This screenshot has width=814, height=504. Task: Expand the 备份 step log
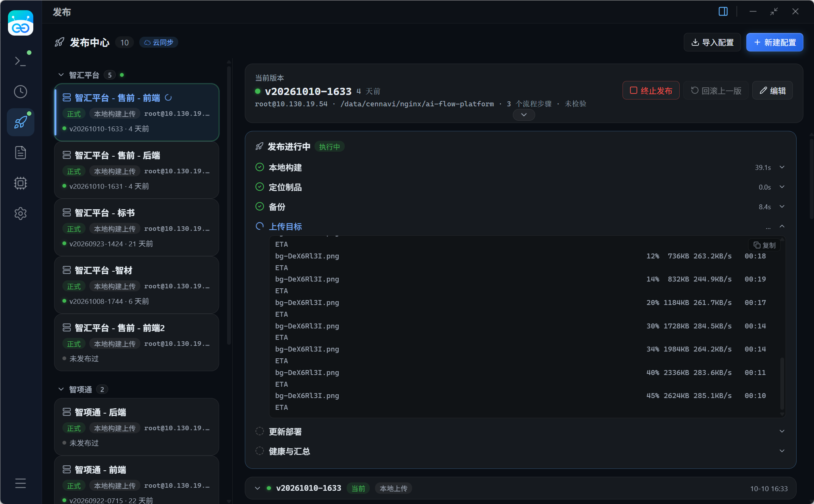pos(782,207)
